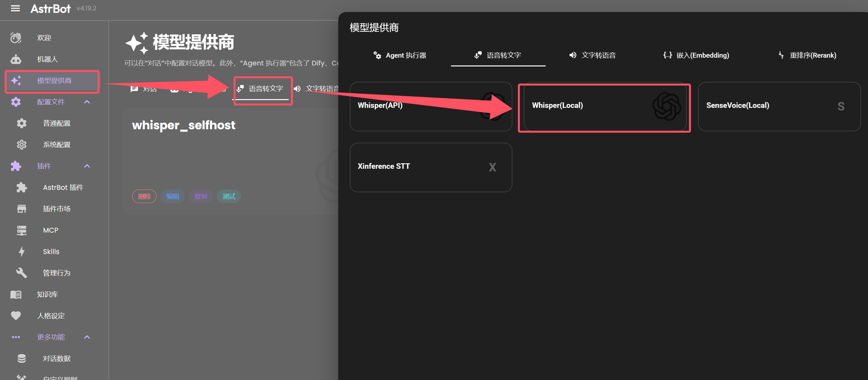Select the 模型提供商 sidebar item

point(52,81)
